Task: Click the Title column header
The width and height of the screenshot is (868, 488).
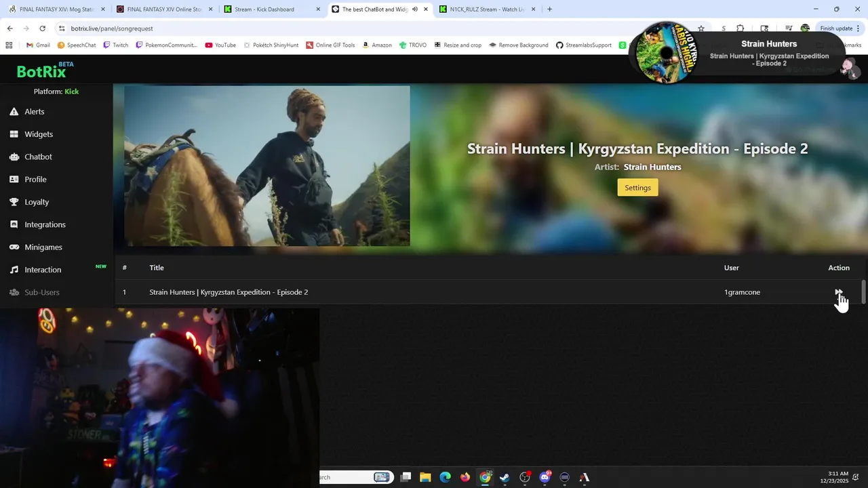Action: pos(157,268)
